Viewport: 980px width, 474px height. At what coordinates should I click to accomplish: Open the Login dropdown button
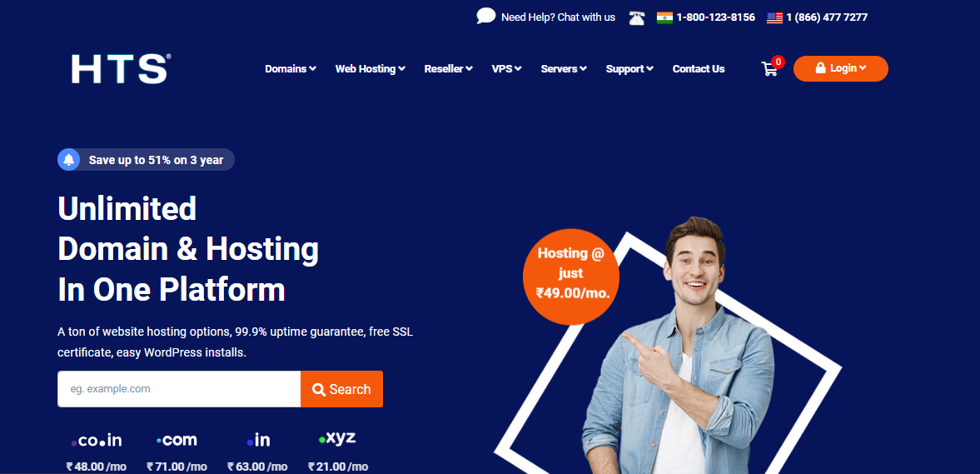click(x=841, y=68)
